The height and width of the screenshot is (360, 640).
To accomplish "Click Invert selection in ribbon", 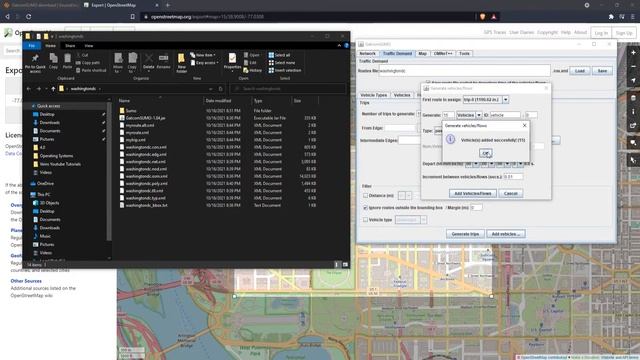I will tap(285, 70).
